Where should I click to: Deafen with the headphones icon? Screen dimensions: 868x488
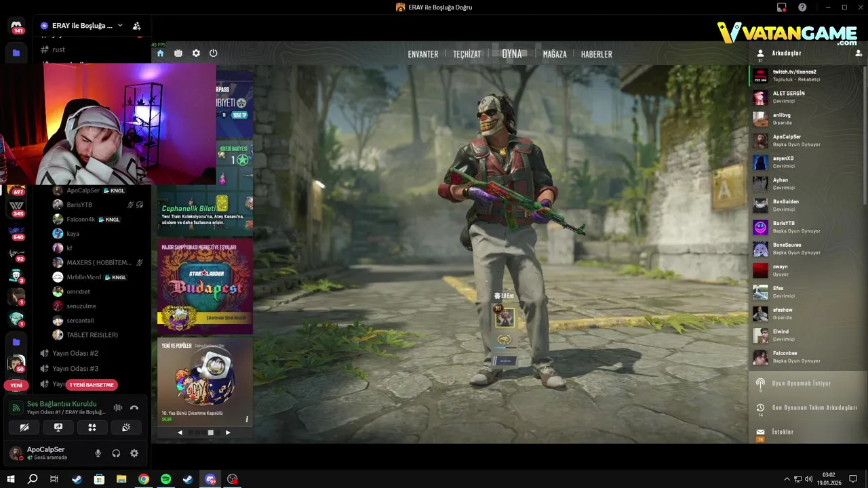click(x=116, y=453)
